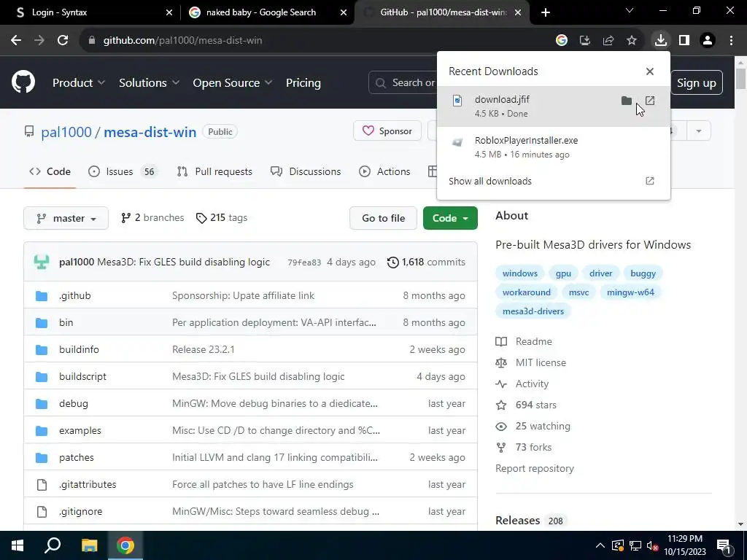Select RobloxPlayerInstaller.exe download entry

point(553,147)
